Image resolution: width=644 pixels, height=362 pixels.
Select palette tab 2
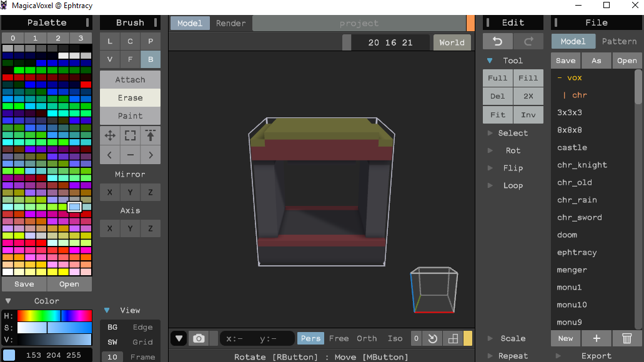click(58, 38)
